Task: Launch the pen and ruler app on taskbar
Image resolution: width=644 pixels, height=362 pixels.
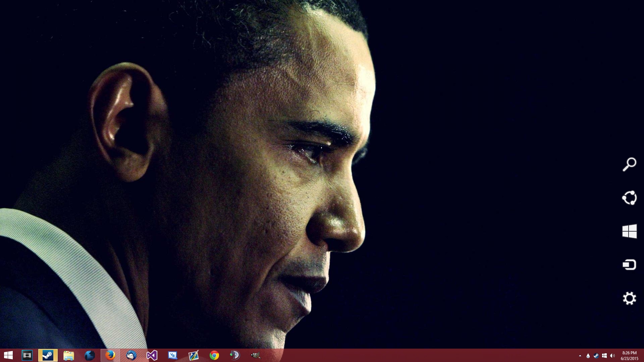Action: 194,355
